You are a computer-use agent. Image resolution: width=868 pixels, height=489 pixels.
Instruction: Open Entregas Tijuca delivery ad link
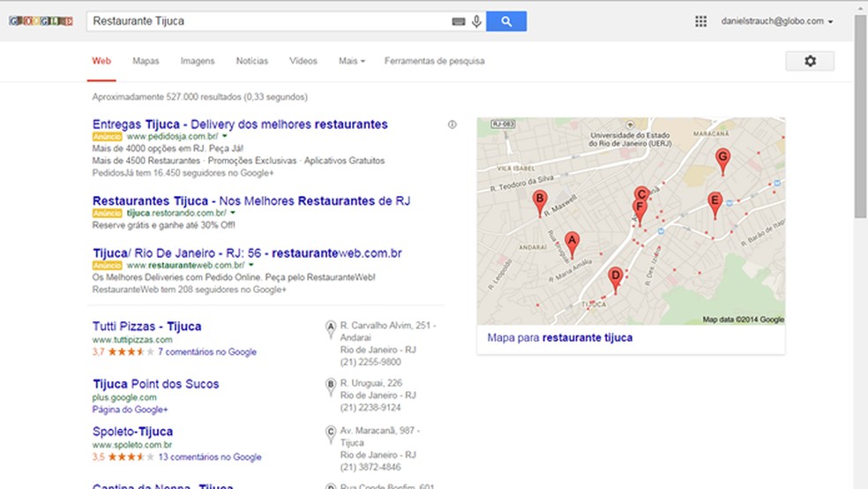coord(240,124)
